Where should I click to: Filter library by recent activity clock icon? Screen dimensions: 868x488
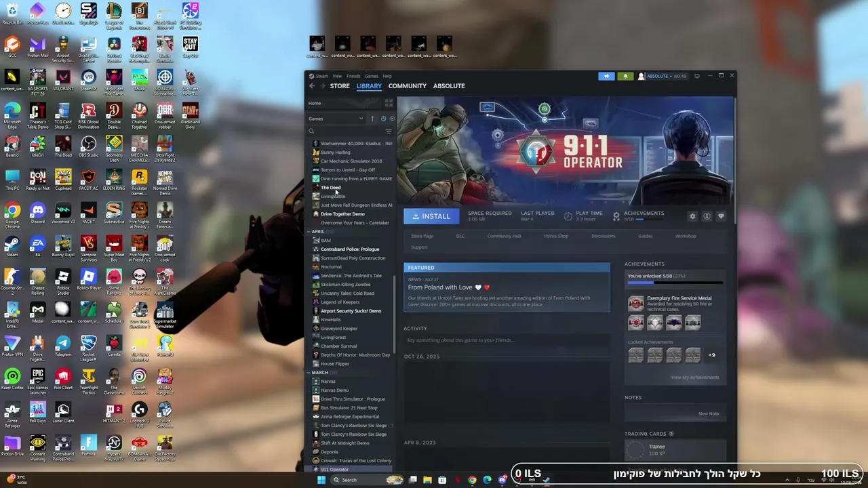tap(383, 119)
